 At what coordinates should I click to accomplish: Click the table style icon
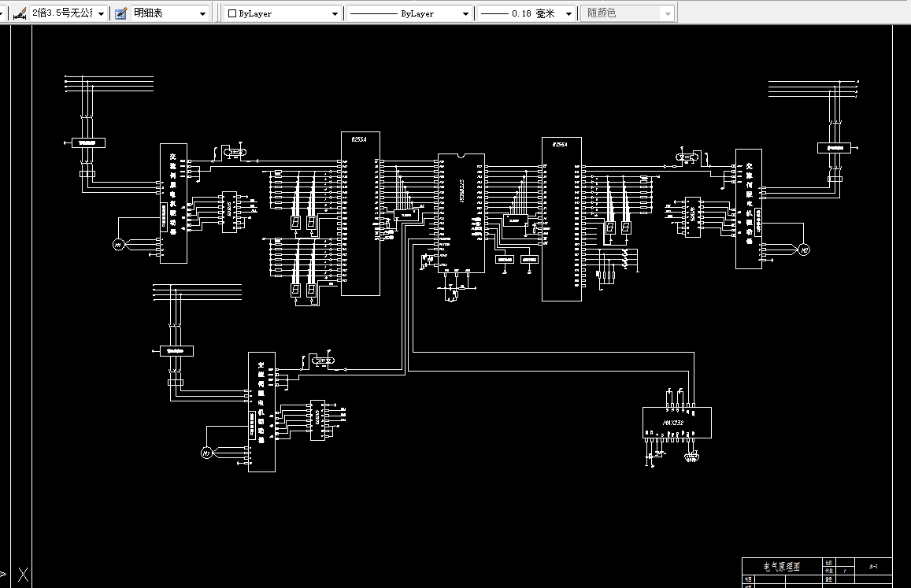120,13
